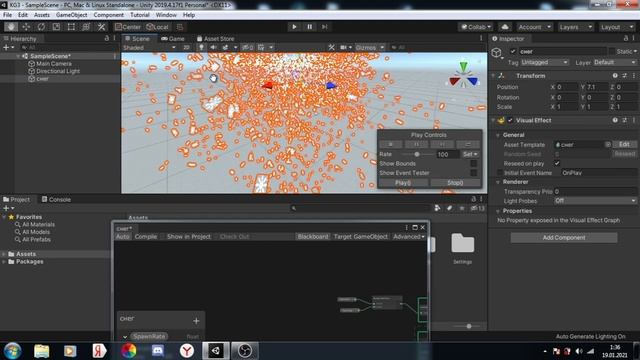Enable Show Event Tester checkbox

click(473, 173)
